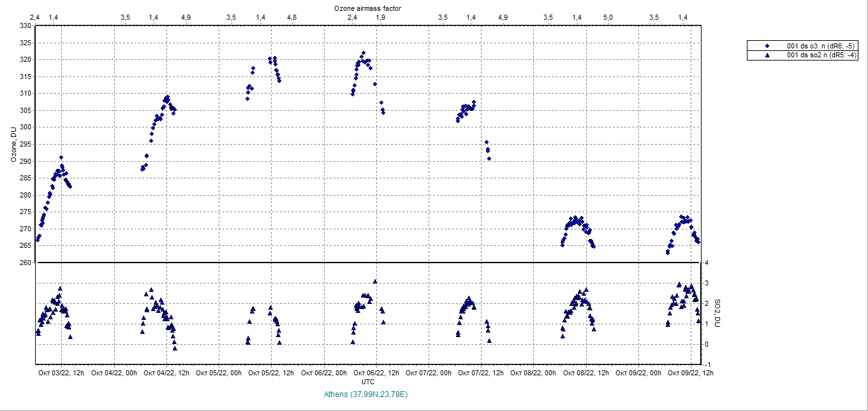Viewport: 868px width, 411px height.
Task: Click the 330 value on the ozone axis
Action: pyautogui.click(x=24, y=26)
